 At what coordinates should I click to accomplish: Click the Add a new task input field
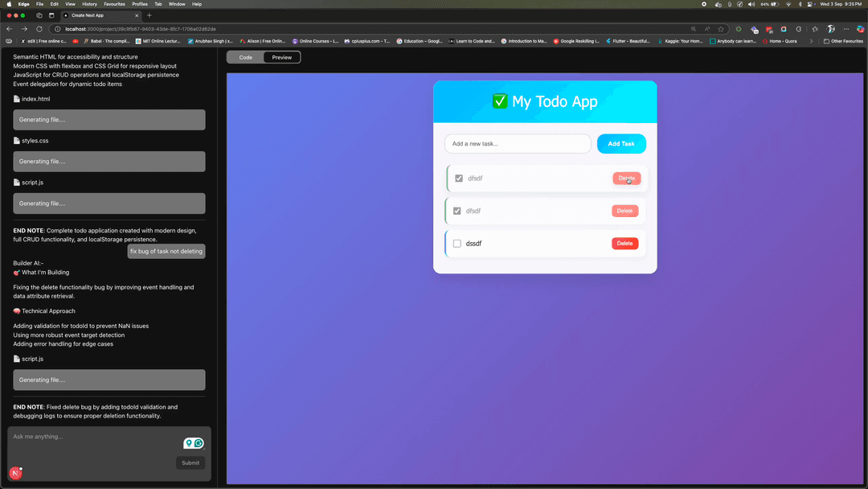pos(518,143)
